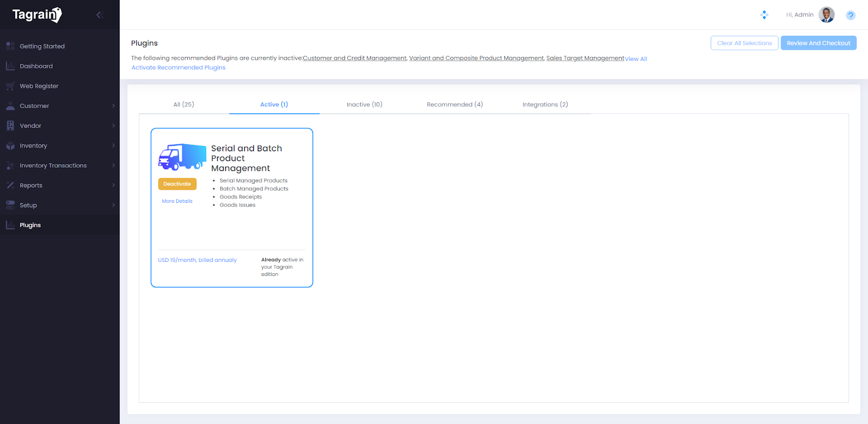Switch to the All (25) tab

[184, 104]
